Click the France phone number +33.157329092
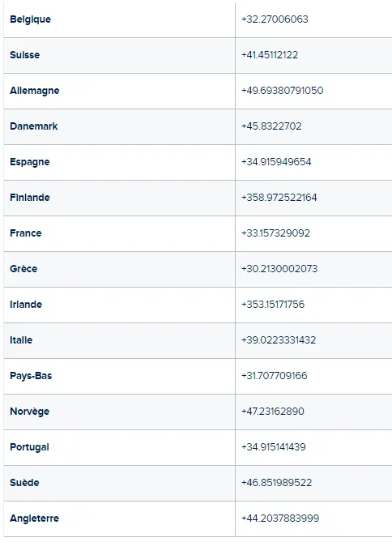Image resolution: width=392 pixels, height=542 pixels. coord(275,233)
